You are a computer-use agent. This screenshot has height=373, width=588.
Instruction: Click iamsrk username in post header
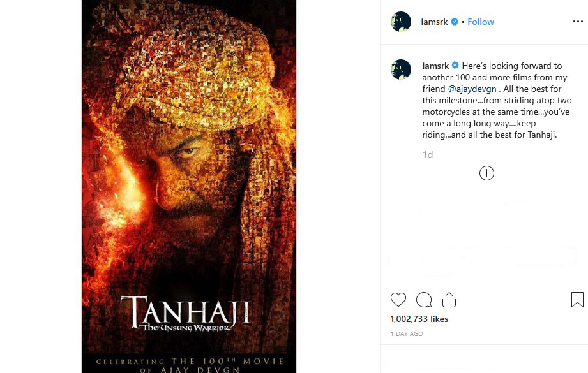434,22
